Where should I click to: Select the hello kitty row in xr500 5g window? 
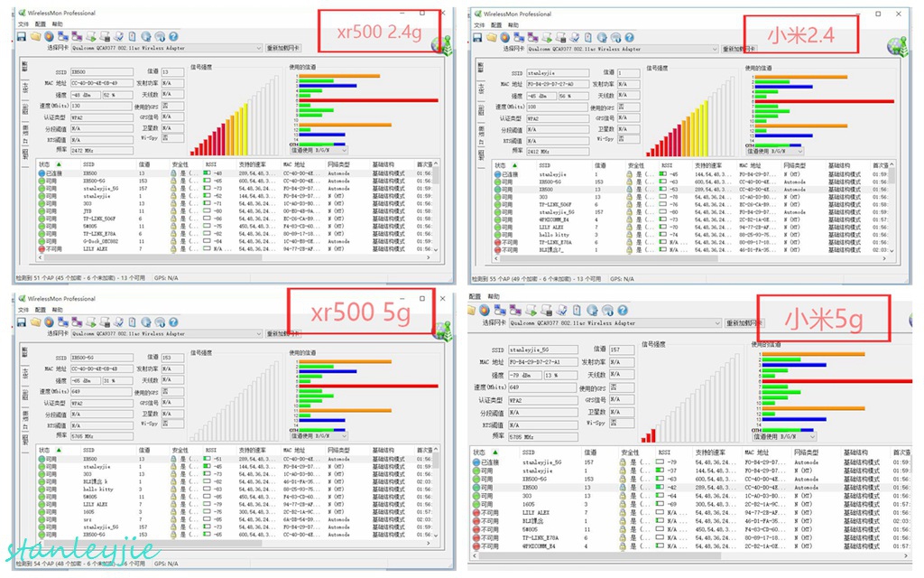coord(236,489)
